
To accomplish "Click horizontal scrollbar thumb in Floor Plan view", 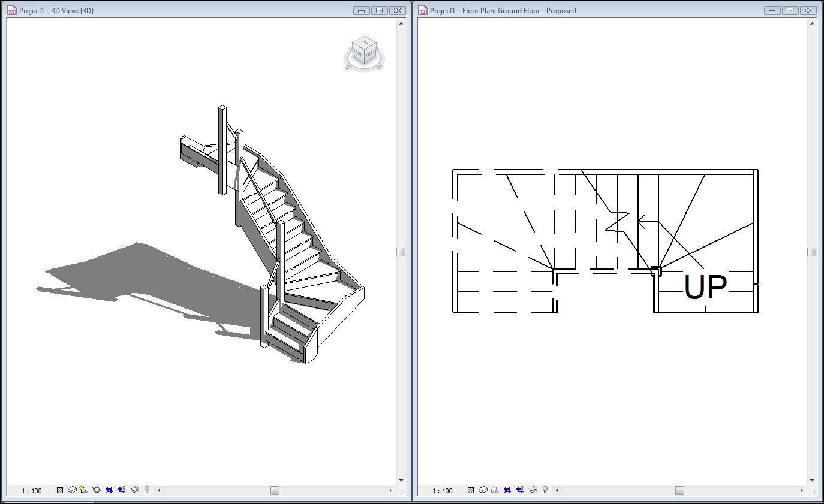I will (679, 490).
